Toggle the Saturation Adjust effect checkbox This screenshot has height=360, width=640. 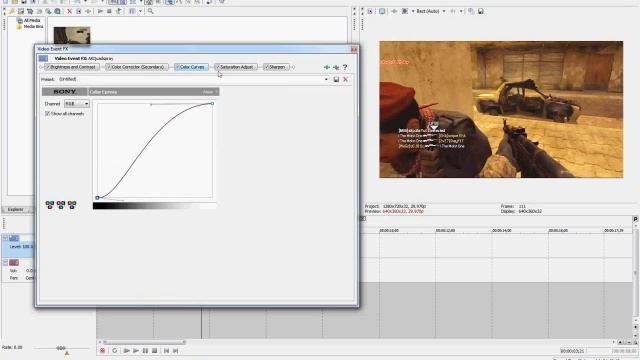pos(218,67)
